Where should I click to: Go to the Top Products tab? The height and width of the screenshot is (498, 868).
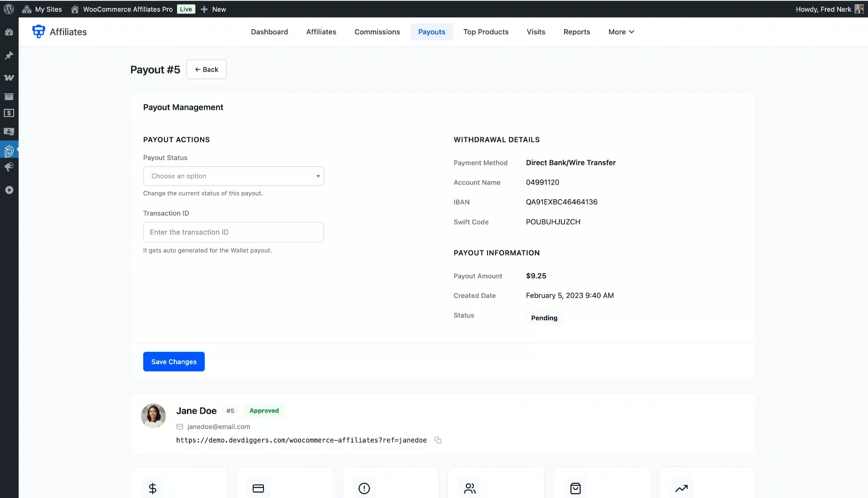[486, 32]
